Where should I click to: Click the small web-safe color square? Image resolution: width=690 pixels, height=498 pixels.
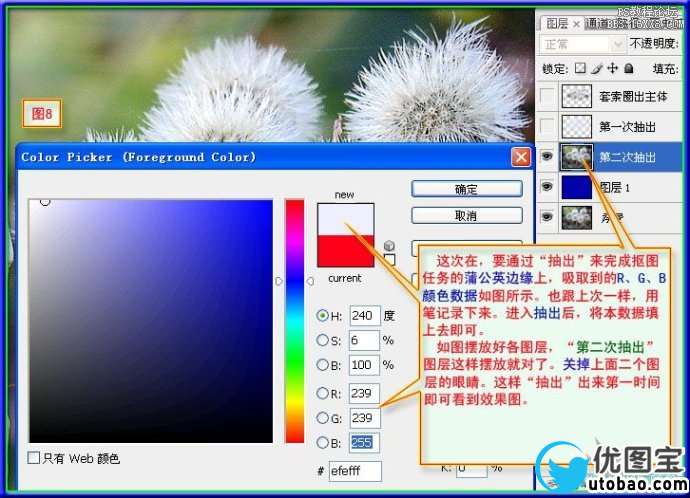[x=389, y=260]
